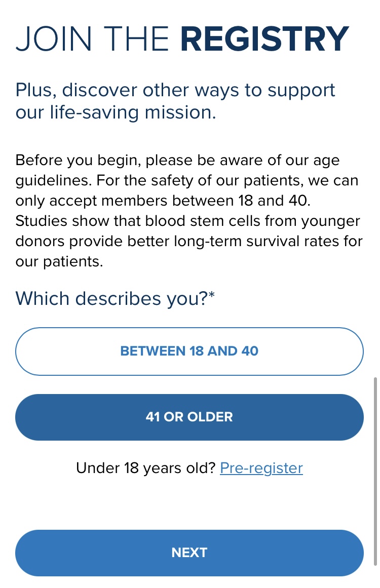Image resolution: width=380 pixels, height=588 pixels.
Task: Click the 'our patients.' paragraph ending
Action: 59,262
